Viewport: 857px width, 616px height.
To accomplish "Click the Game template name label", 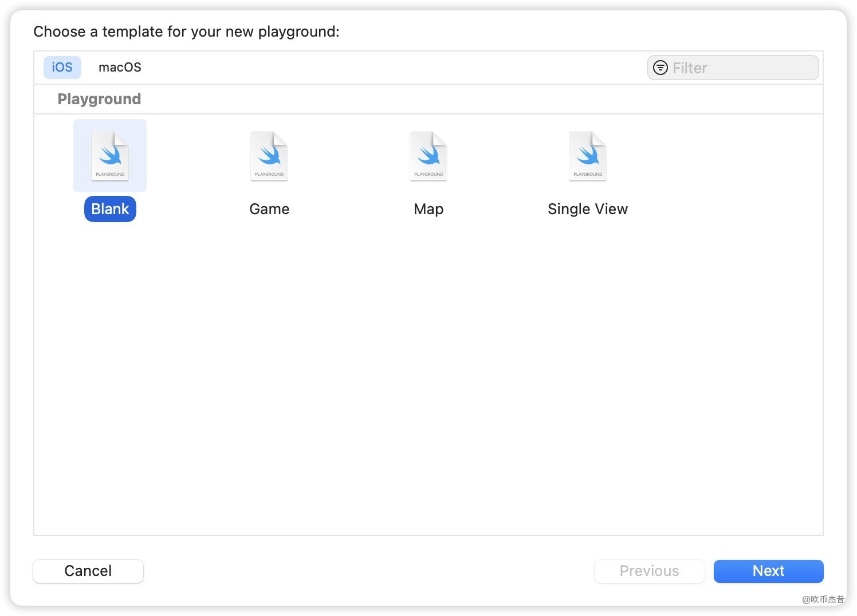I will pos(269,209).
